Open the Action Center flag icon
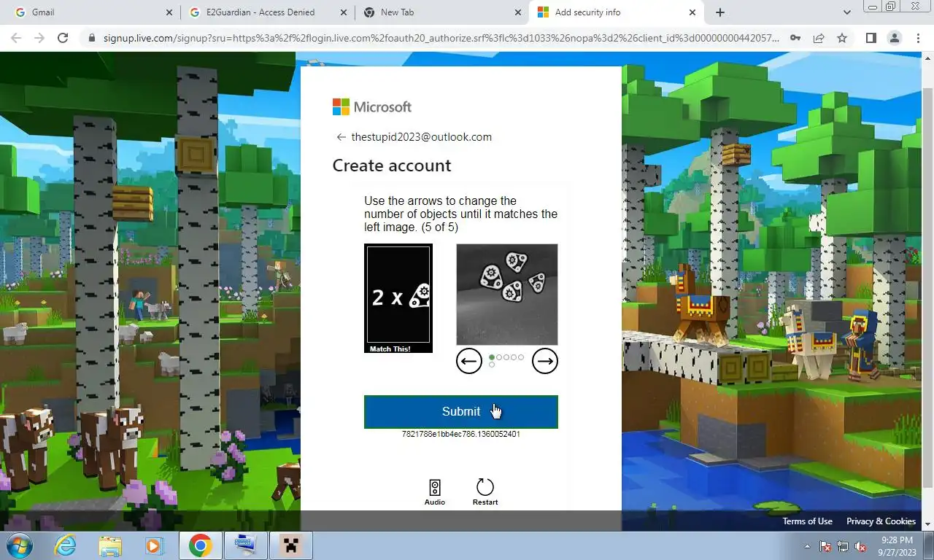This screenshot has height=560, width=934. [x=826, y=546]
